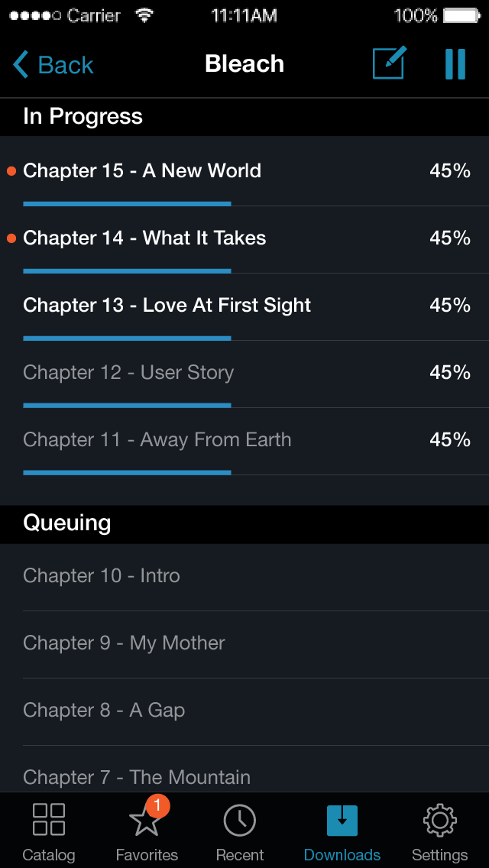Select queued Chapter 9 - My Mother

[x=124, y=643]
